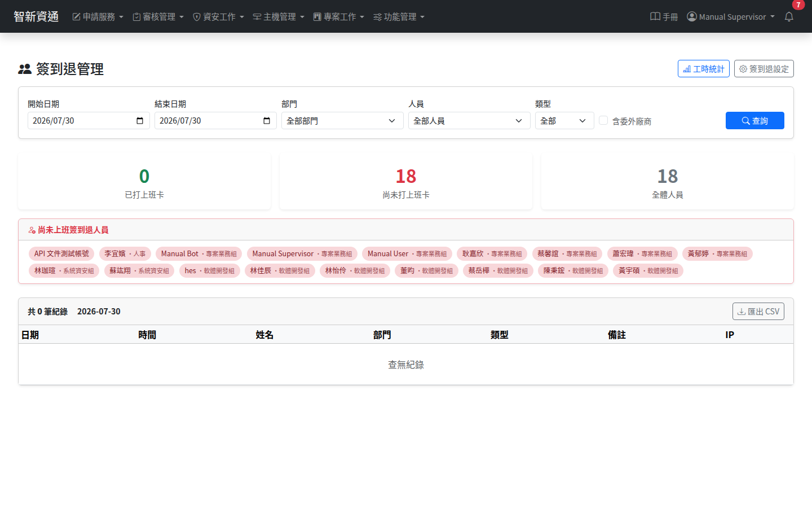Open the 審核管理 menu
812x508 pixels.
(158, 17)
